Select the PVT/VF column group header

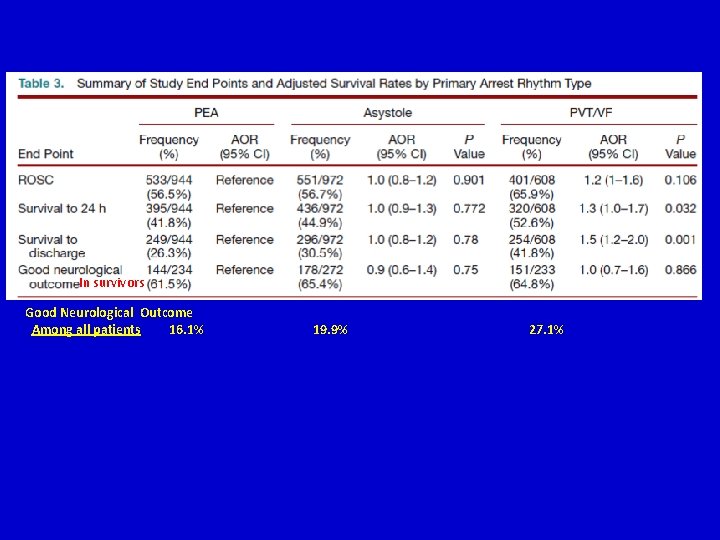point(591,112)
